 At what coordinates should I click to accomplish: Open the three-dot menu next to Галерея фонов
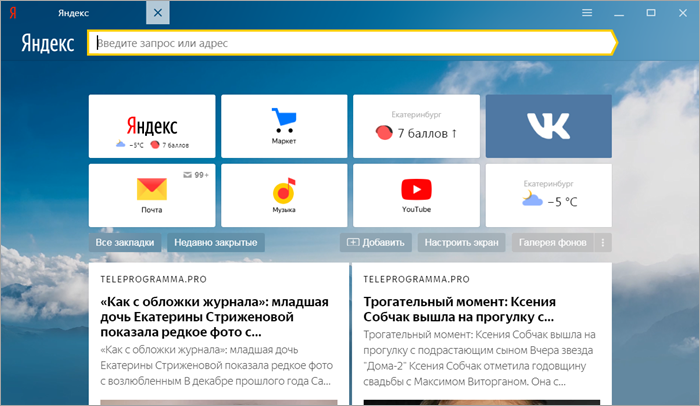[603, 243]
